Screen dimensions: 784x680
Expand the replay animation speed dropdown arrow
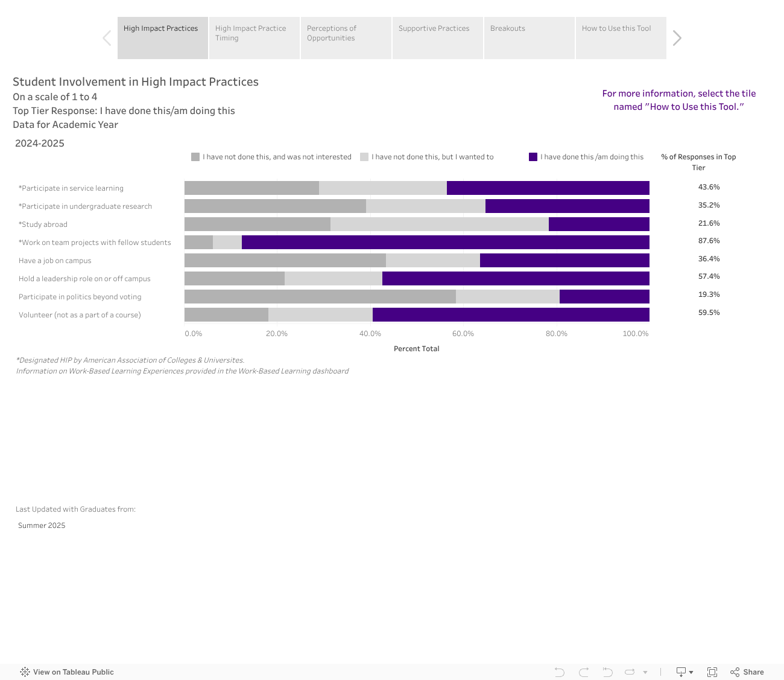tap(645, 672)
